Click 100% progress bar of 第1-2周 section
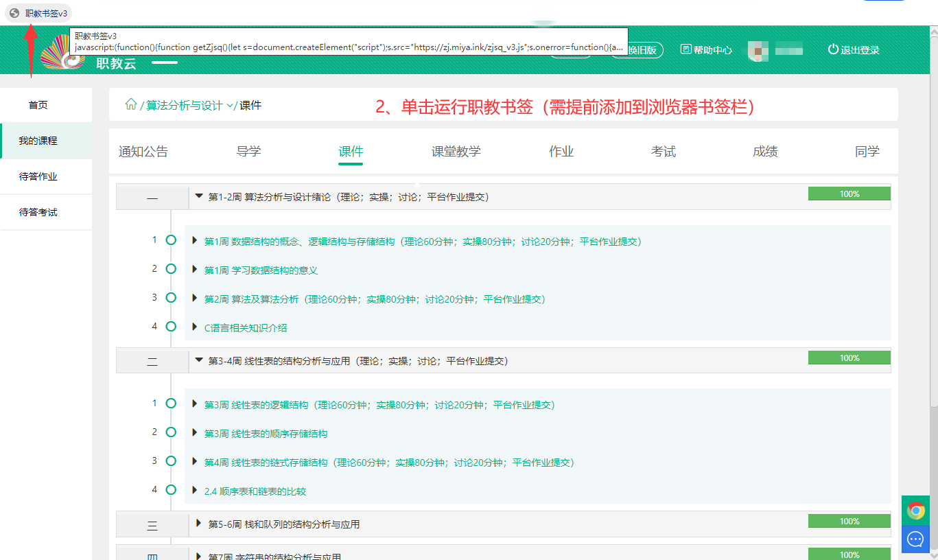The width and height of the screenshot is (938, 560). tap(849, 194)
